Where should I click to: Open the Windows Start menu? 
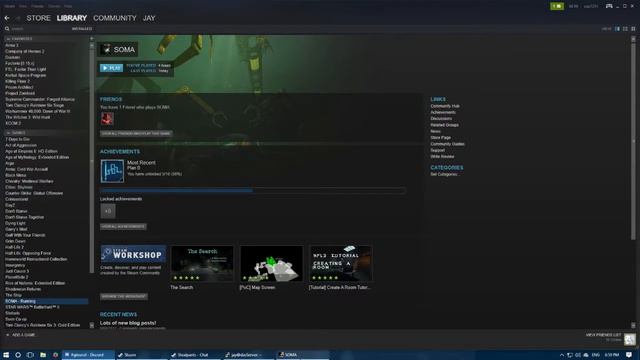pos(6,355)
